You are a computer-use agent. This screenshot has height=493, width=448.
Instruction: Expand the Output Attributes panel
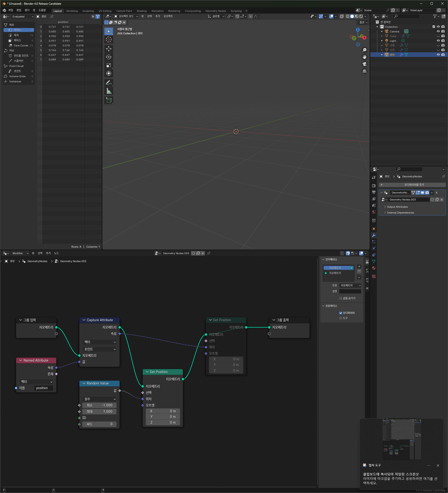coord(397,207)
